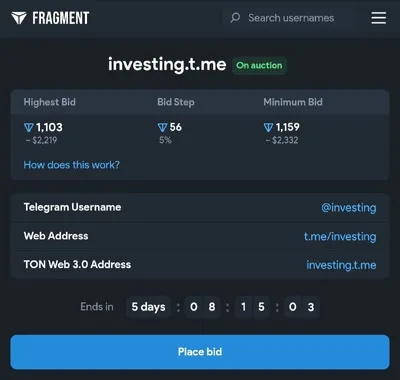
Task: Click the Bid Step column header
Action: click(x=176, y=102)
